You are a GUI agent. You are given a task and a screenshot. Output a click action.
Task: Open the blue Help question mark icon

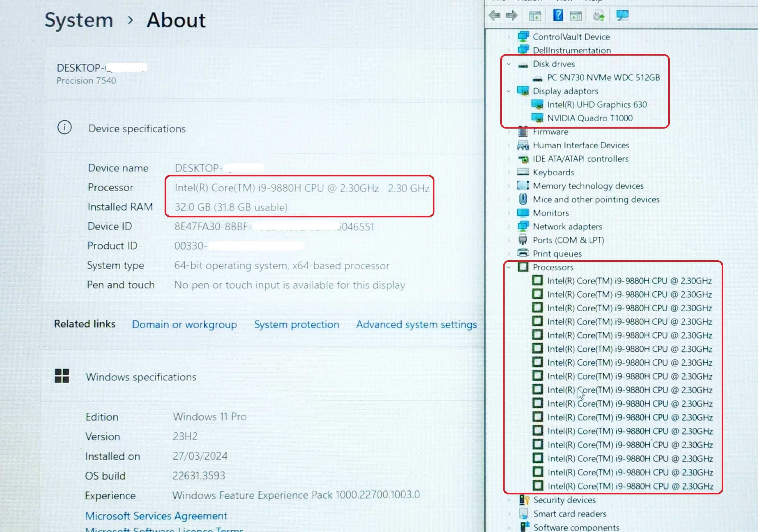coord(558,15)
